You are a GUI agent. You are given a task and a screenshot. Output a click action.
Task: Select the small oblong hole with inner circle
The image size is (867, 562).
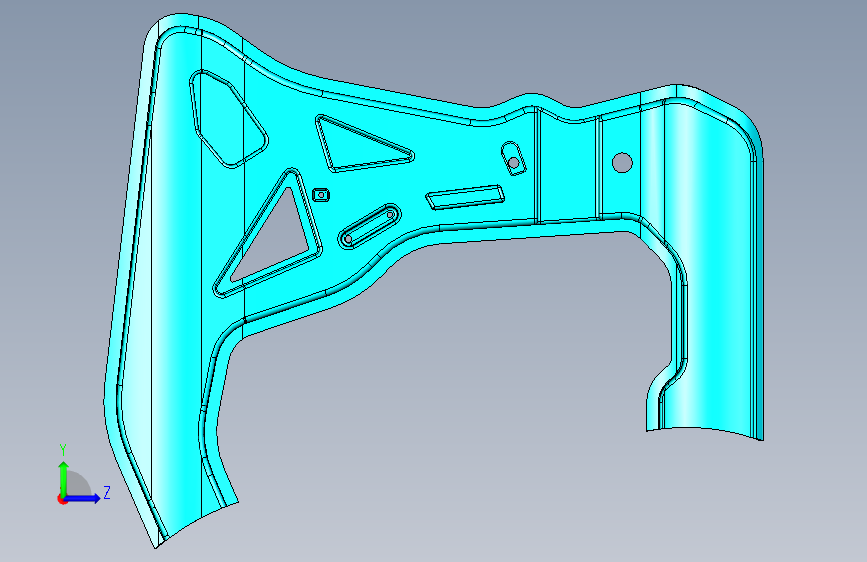[x=513, y=159]
